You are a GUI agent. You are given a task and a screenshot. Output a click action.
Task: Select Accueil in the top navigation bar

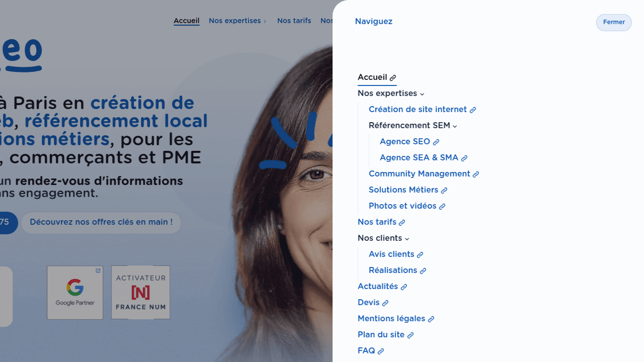(x=187, y=21)
